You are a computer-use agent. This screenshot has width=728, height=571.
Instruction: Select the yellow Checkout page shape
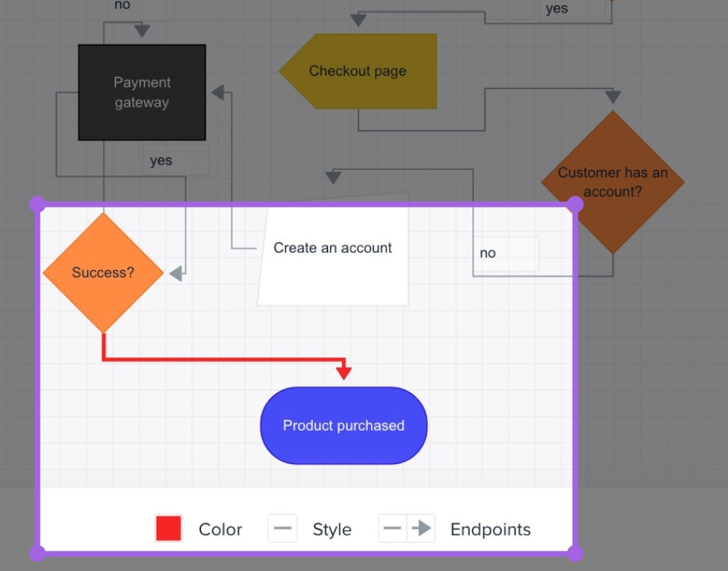359,71
